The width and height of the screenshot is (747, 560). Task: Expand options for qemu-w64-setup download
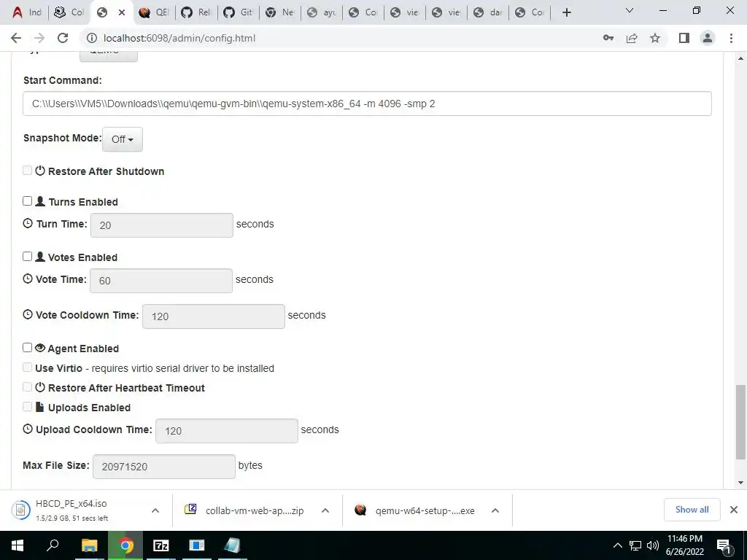[x=495, y=510]
